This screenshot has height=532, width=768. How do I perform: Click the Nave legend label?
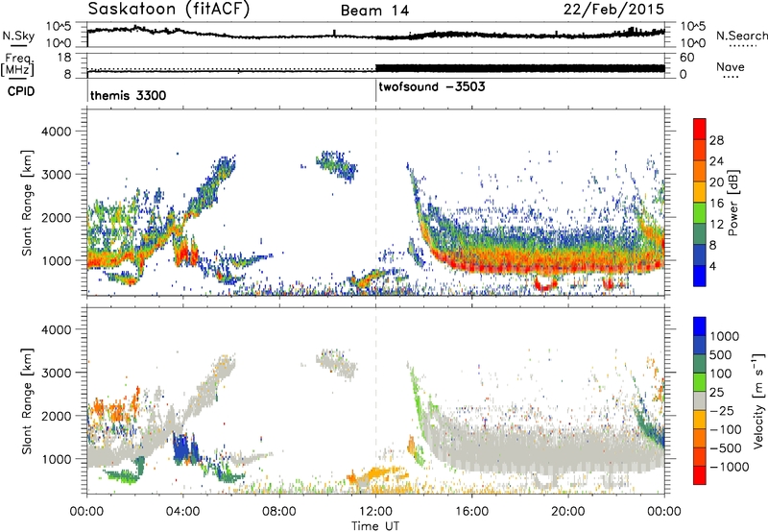coord(731,67)
